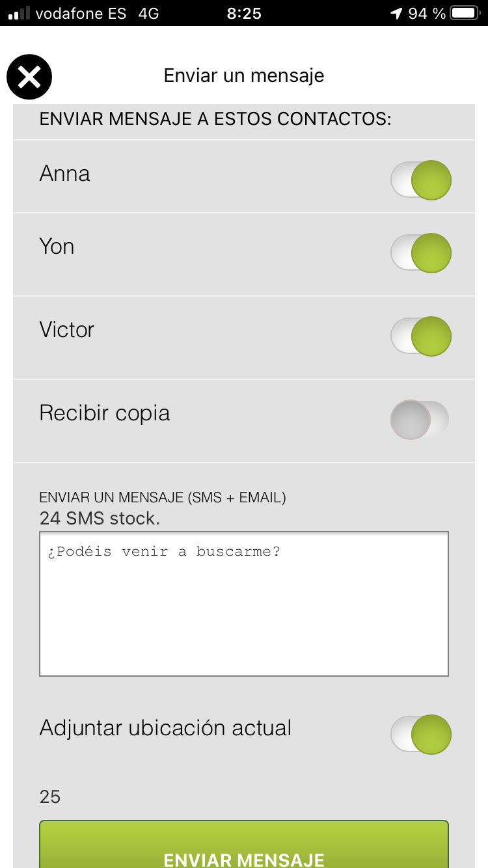The height and width of the screenshot is (868, 488).
Task: Tap the location arrow status icon
Action: (396, 13)
